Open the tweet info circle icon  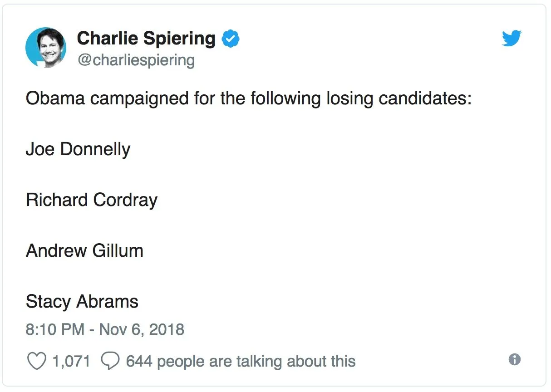coord(514,360)
